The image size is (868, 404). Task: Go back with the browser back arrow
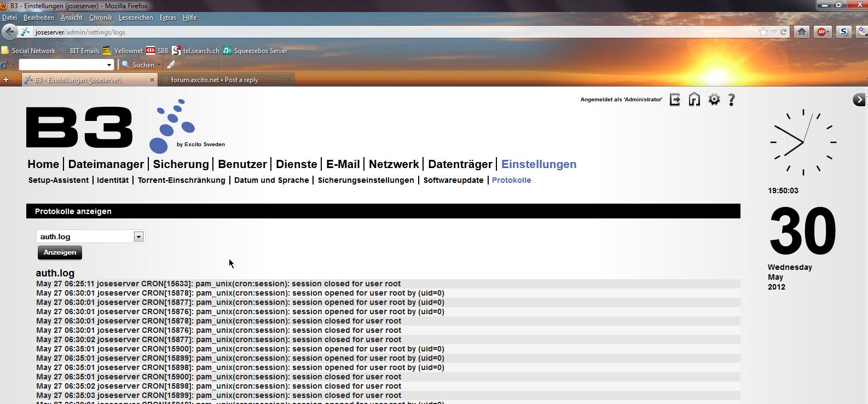(9, 32)
